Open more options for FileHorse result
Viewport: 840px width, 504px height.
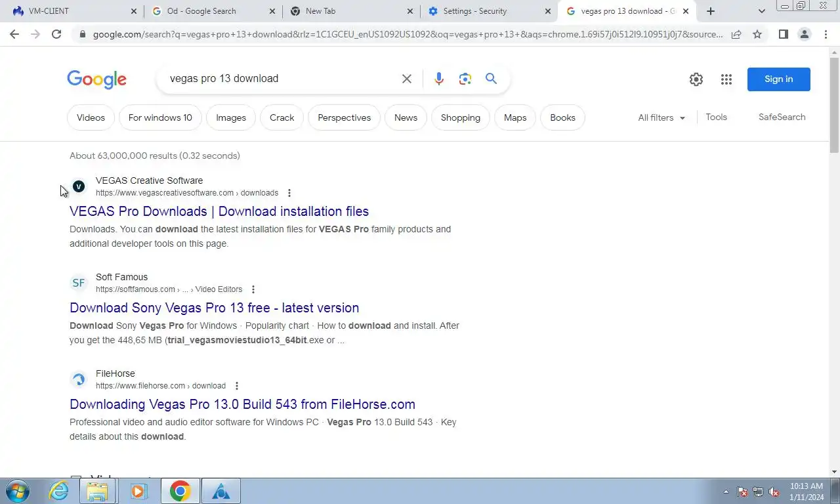click(x=237, y=386)
